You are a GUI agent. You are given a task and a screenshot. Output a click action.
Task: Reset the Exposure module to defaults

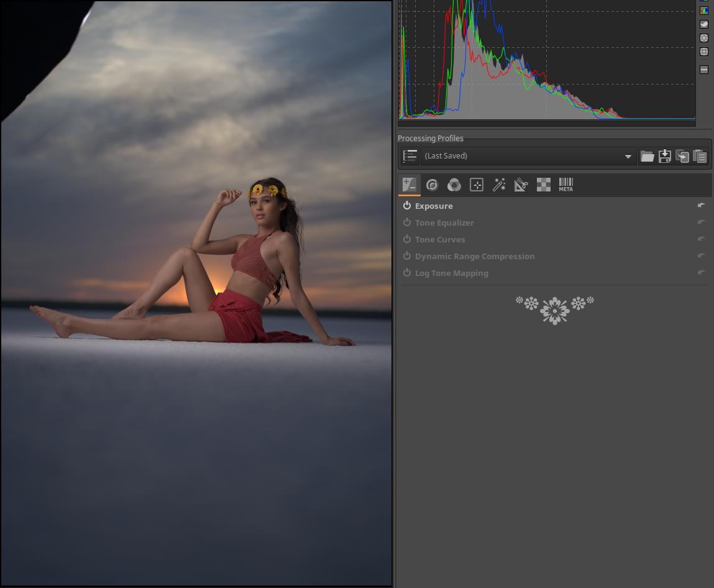pyautogui.click(x=701, y=205)
